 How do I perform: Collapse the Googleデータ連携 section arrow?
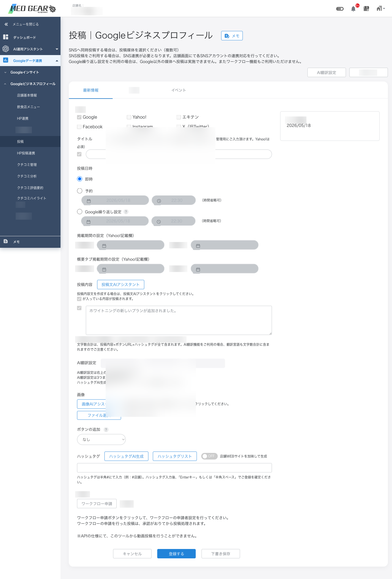[x=57, y=61]
